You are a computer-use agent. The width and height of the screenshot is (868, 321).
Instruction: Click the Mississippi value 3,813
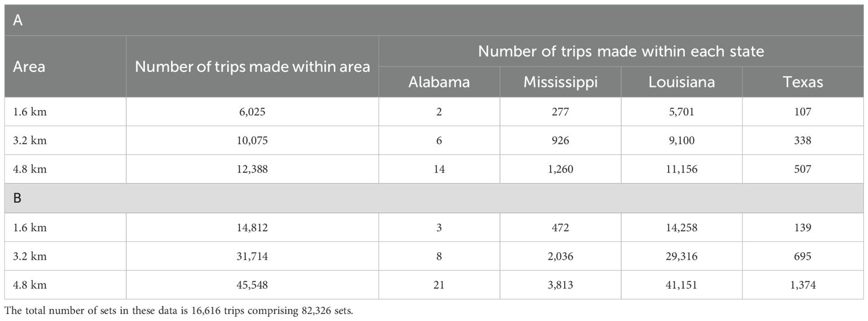tap(561, 285)
